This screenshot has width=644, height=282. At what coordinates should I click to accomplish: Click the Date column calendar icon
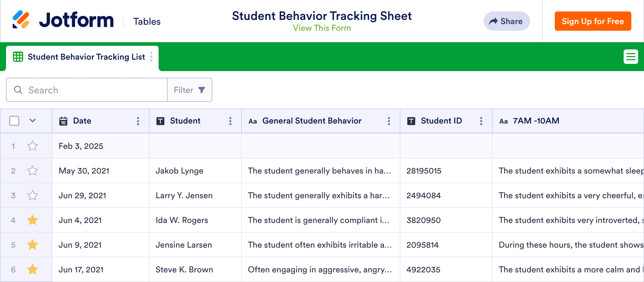point(63,121)
